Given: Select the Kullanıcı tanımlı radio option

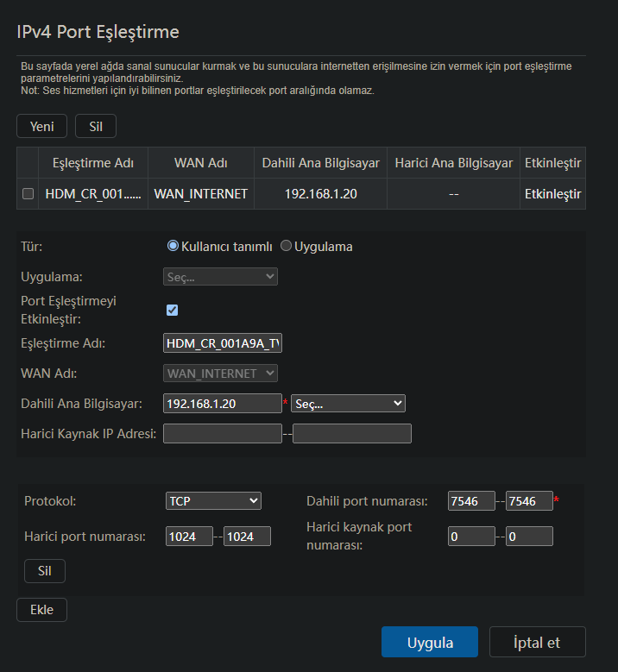Looking at the screenshot, I should [173, 246].
